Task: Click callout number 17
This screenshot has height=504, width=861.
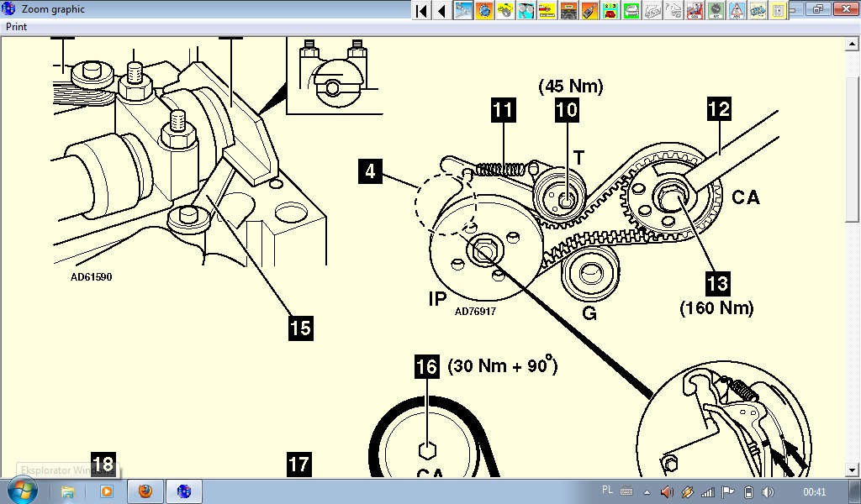Action: click(299, 464)
